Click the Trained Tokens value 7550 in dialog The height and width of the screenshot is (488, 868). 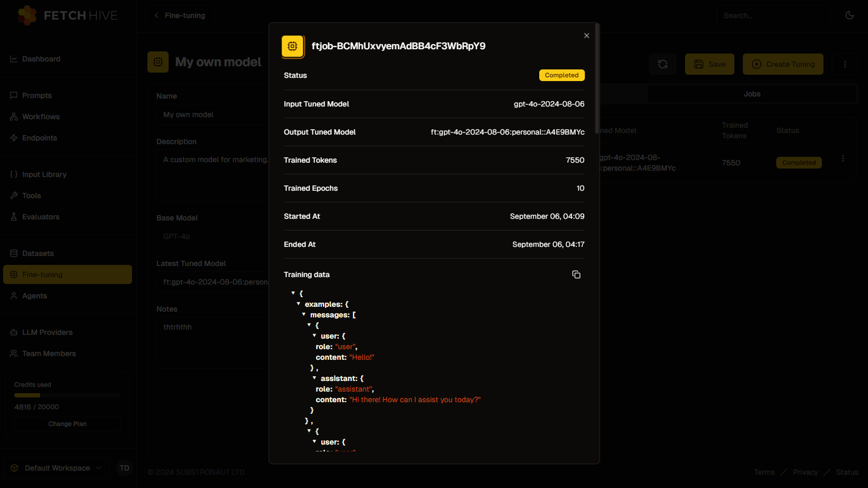(575, 160)
